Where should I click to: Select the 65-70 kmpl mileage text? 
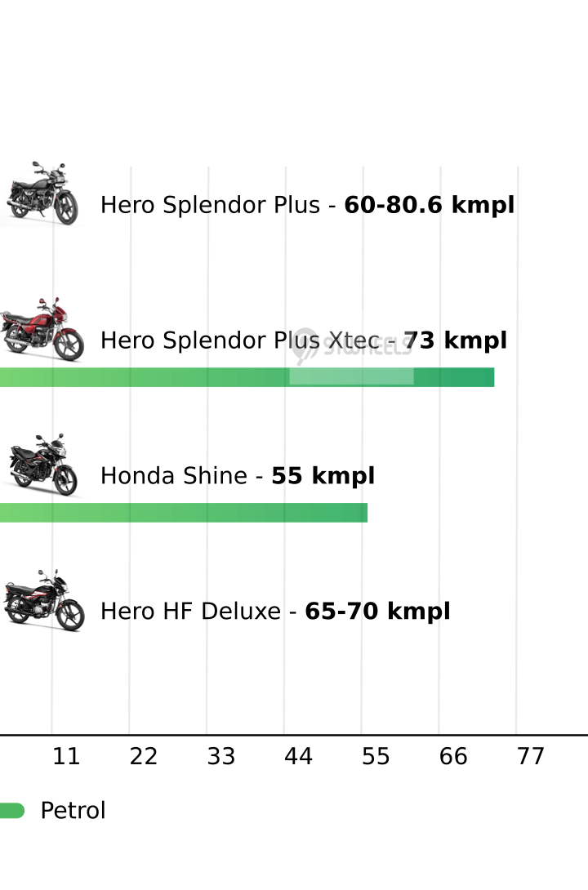377,612
